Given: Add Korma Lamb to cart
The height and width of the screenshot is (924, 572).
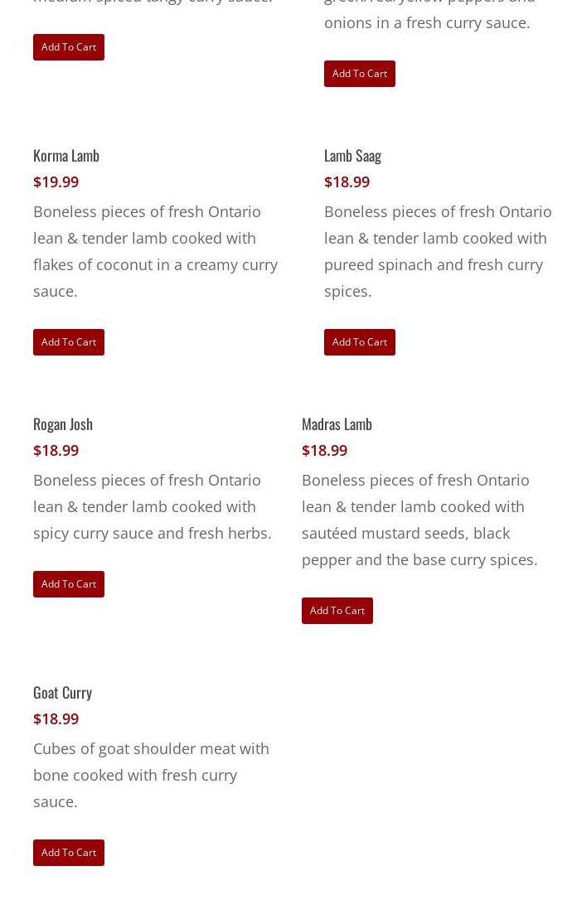Looking at the screenshot, I should (x=69, y=342).
